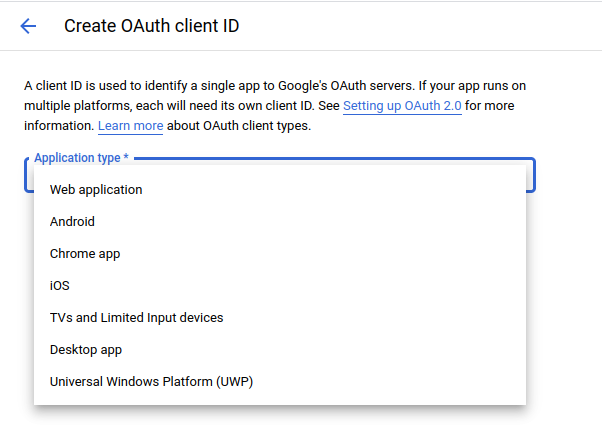602x431 pixels.
Task: Open the Setting up OAuth 2.0 link
Action: point(402,105)
